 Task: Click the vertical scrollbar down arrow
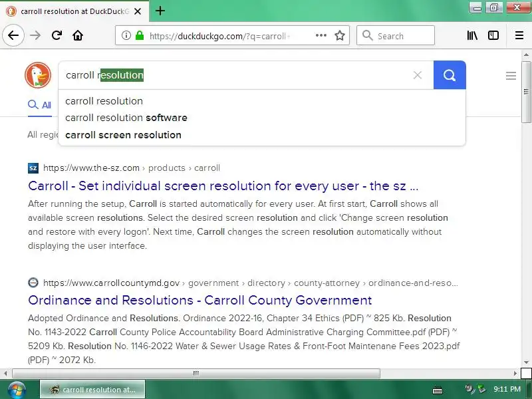click(x=526, y=362)
